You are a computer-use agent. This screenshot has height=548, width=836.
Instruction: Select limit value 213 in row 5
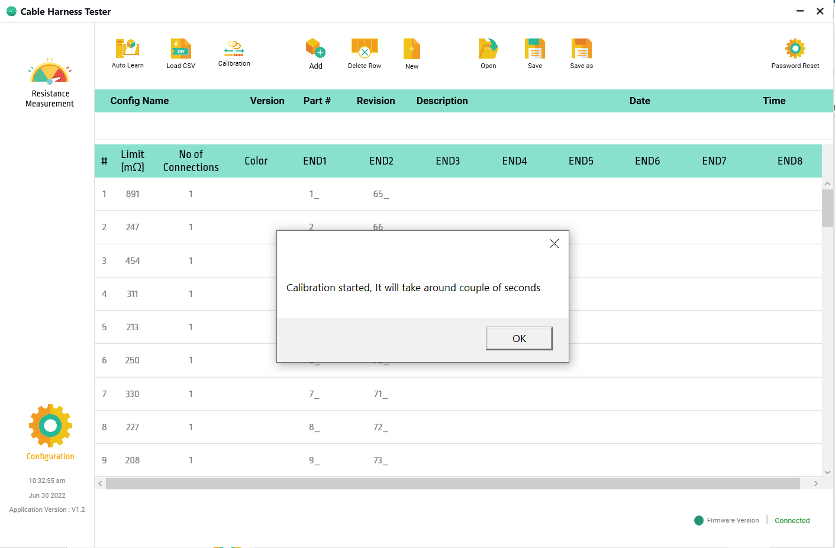pos(133,327)
